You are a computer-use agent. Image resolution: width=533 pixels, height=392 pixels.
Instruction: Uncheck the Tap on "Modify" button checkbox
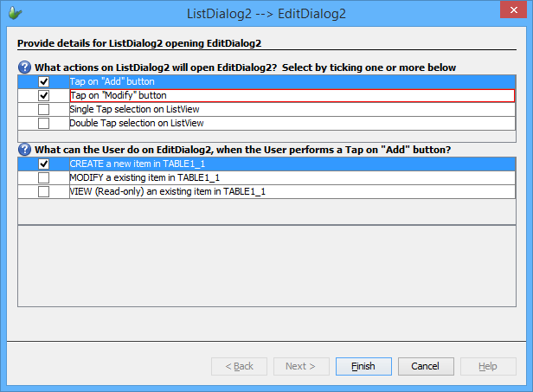[x=43, y=95]
